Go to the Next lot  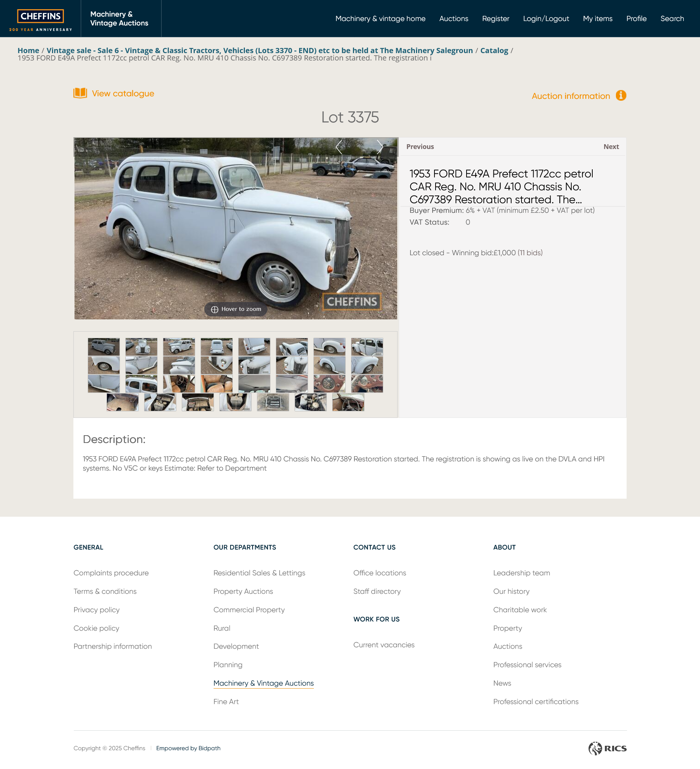[x=611, y=146]
